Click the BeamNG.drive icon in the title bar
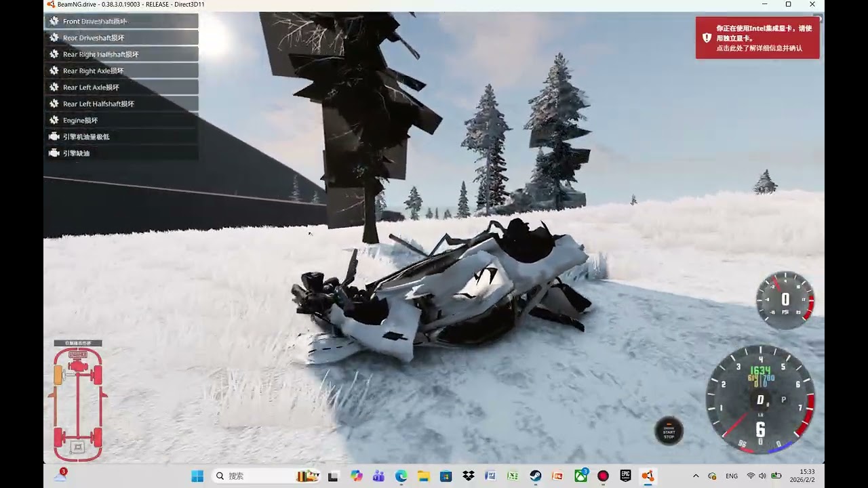 (51, 5)
